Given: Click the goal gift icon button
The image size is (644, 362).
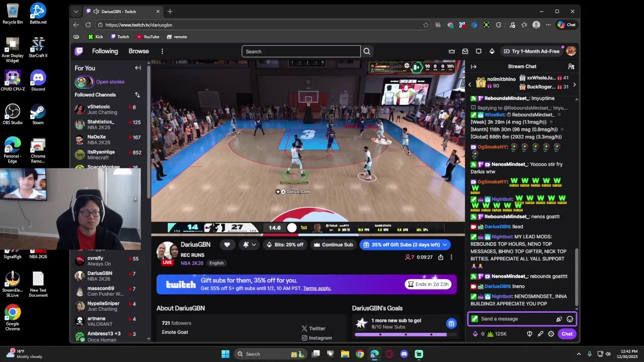Looking at the screenshot, I should tap(451, 323).
